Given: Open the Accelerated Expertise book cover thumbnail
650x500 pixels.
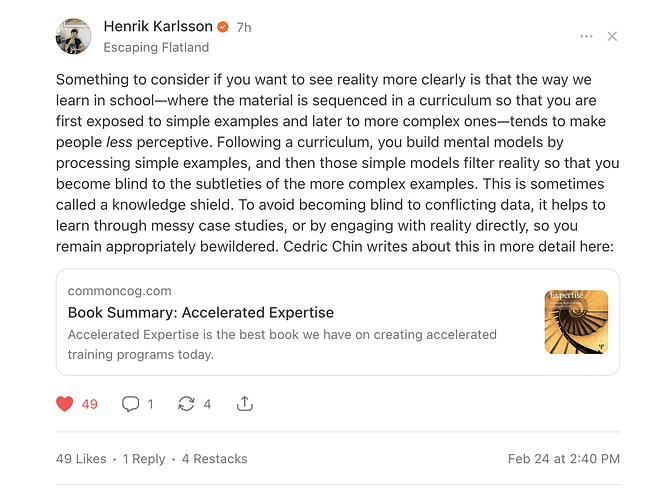Looking at the screenshot, I should pyautogui.click(x=576, y=322).
